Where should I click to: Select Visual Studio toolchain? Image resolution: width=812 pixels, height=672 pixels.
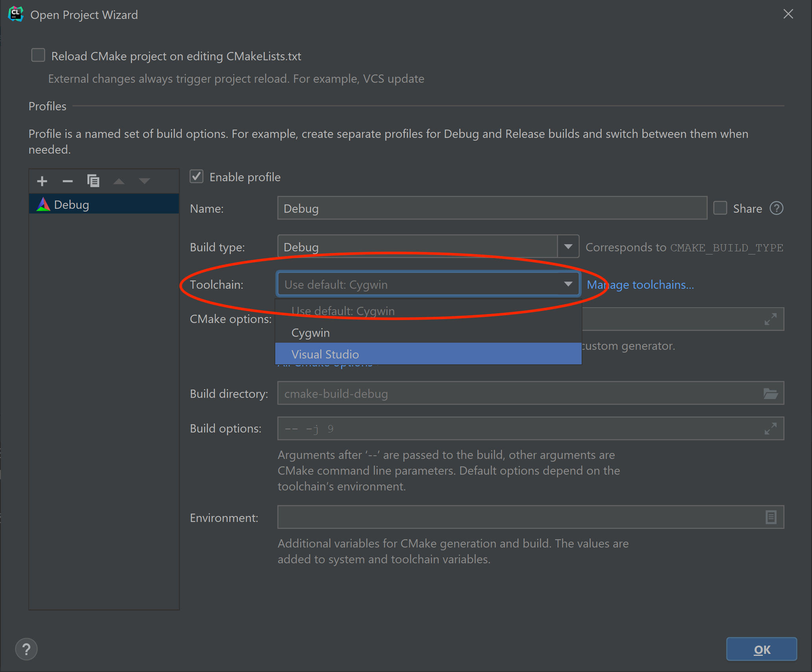(428, 354)
